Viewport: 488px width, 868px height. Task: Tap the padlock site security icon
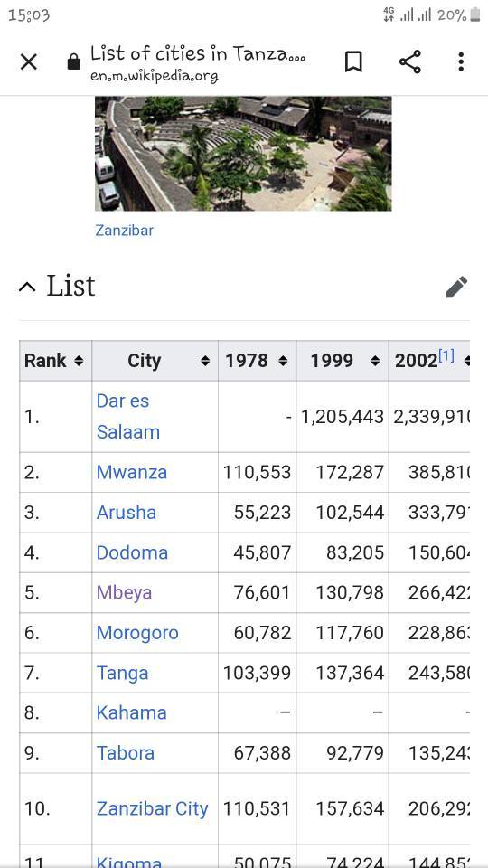click(x=73, y=61)
